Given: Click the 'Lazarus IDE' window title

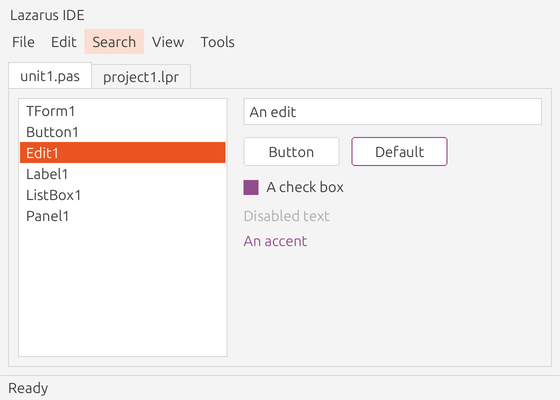Looking at the screenshot, I should [47, 15].
